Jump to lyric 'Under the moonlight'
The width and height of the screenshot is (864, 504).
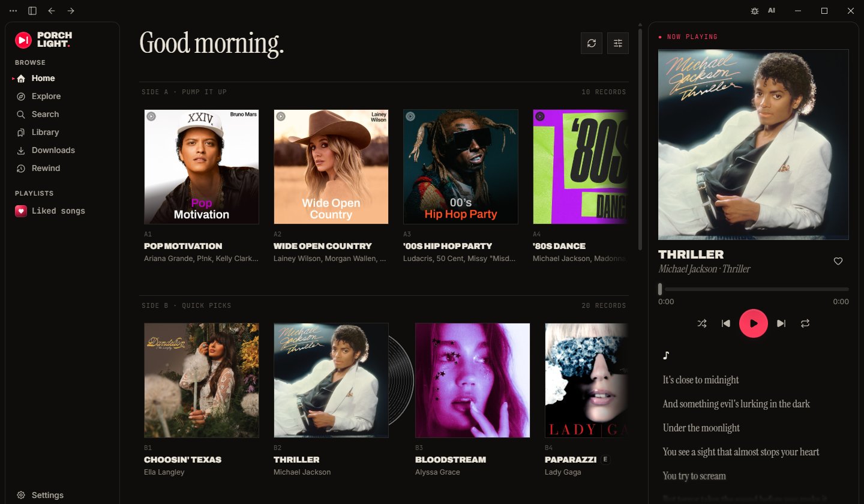[x=701, y=428]
